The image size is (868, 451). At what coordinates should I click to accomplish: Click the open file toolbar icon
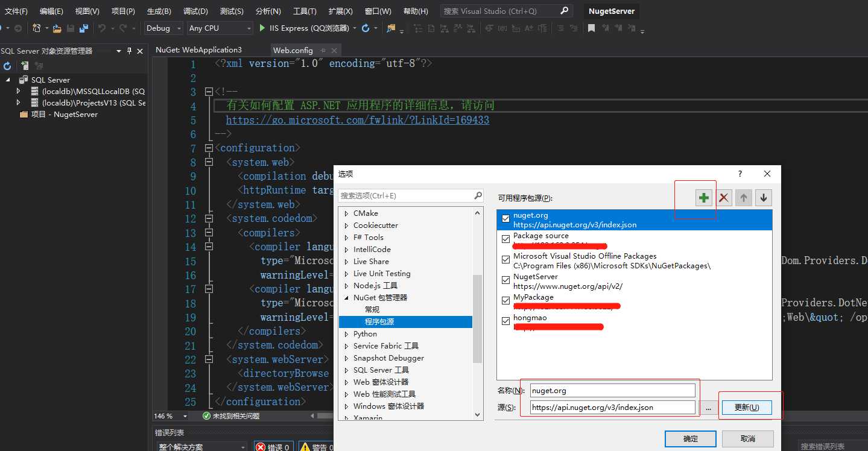tap(57, 28)
